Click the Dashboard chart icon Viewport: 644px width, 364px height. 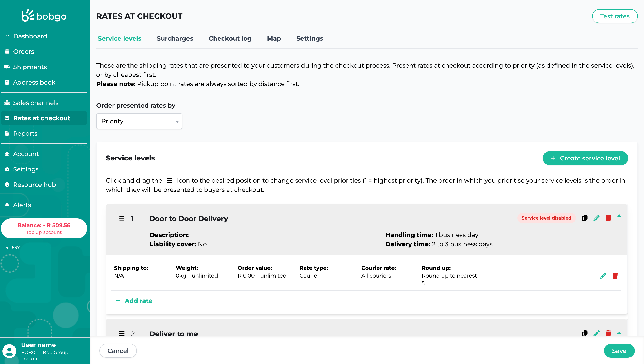coord(7,36)
